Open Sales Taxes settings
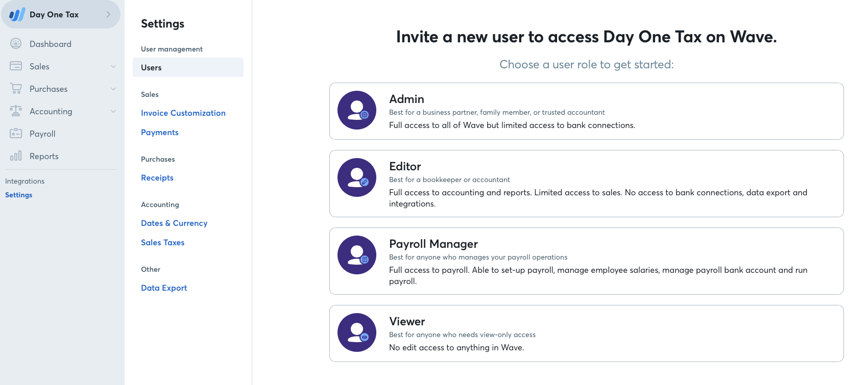Viewport: 868px width, 385px height. [163, 243]
